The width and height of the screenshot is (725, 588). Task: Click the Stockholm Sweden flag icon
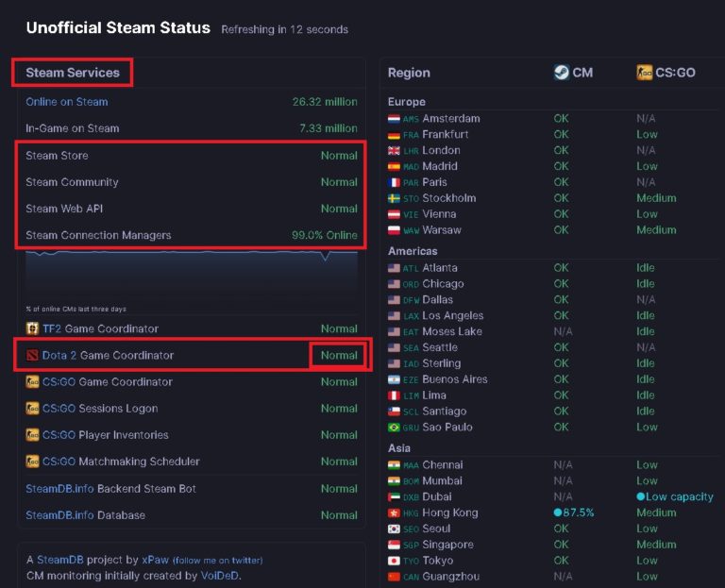click(x=394, y=198)
